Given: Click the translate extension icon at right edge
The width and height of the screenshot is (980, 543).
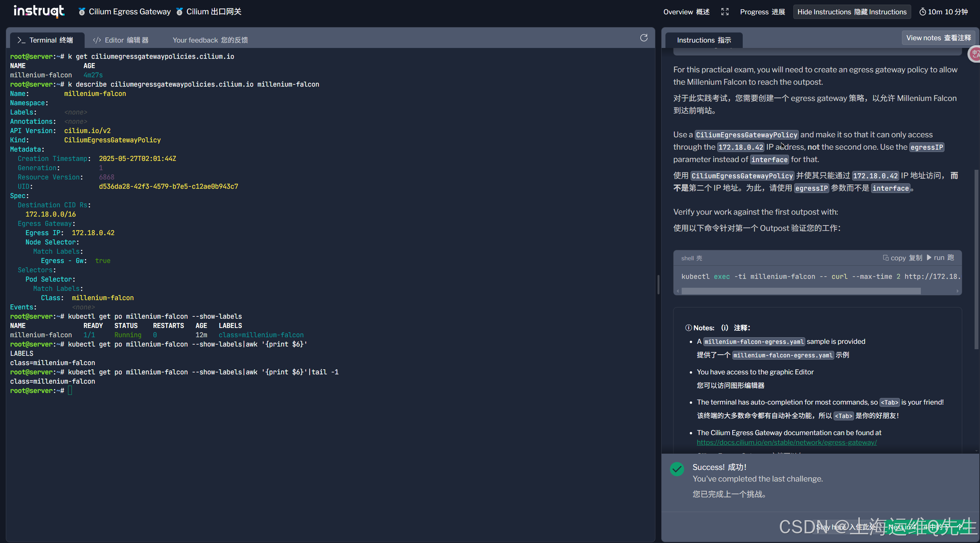Looking at the screenshot, I should tap(975, 54).
